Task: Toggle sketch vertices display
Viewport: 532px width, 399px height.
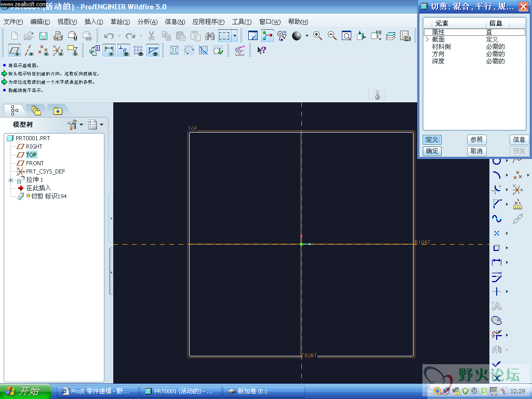Action: coord(153,50)
